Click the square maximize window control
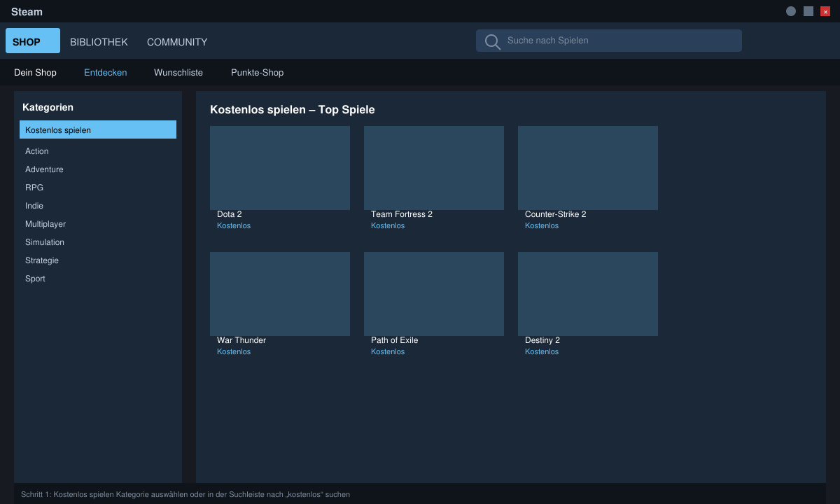The height and width of the screenshot is (504, 840). [x=808, y=11]
